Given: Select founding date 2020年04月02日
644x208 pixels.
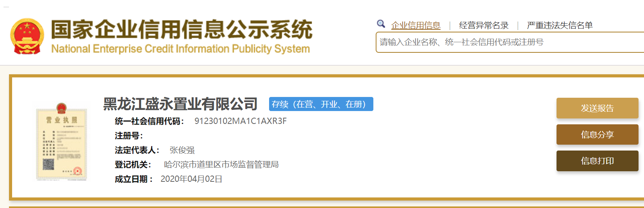Looking at the screenshot, I should pyautogui.click(x=191, y=179).
